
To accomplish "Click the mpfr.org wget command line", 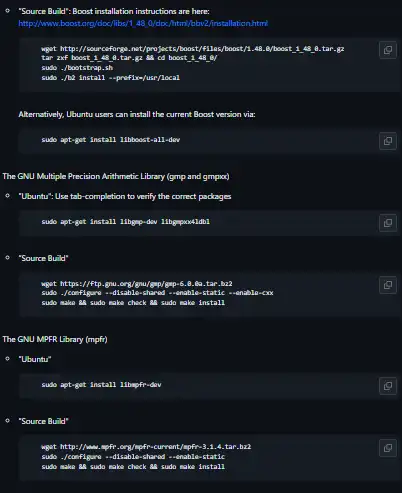I will 146,447.
